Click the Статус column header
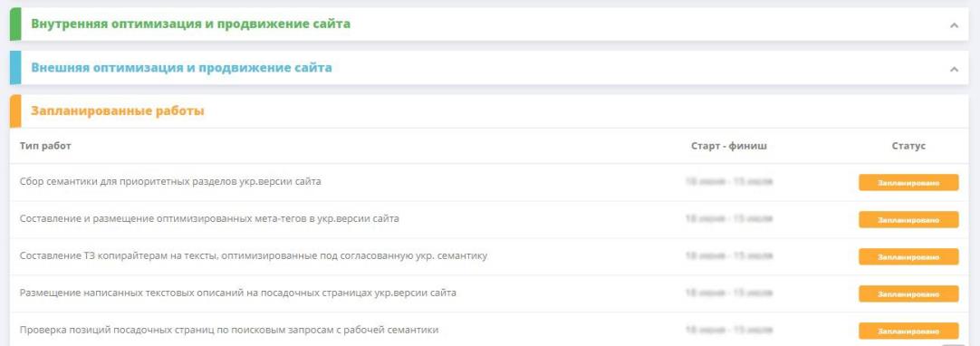 908,146
